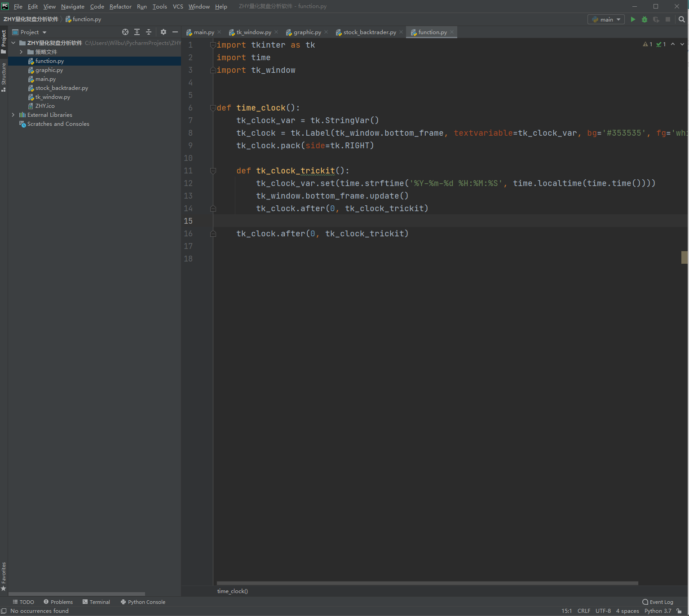Screen dimensions: 689x616
Task: Click the Run green play icon
Action: (x=633, y=19)
